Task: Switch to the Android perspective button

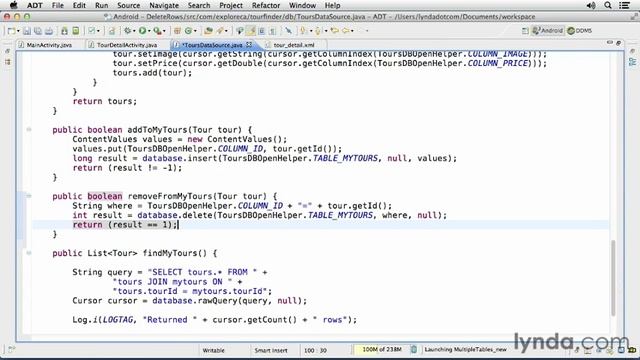Action: tap(548, 31)
